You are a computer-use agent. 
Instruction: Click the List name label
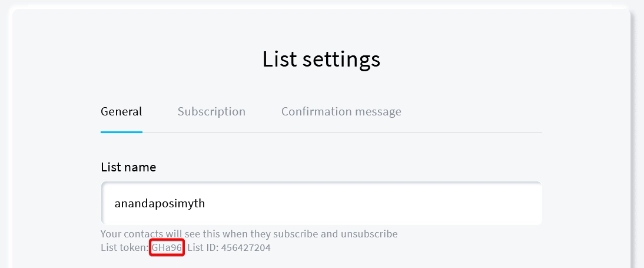click(x=128, y=167)
